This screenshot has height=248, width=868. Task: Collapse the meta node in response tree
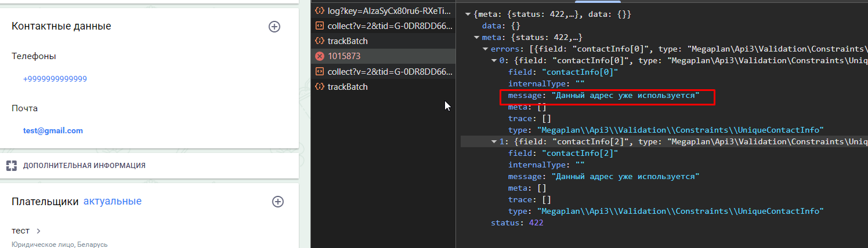(x=477, y=38)
